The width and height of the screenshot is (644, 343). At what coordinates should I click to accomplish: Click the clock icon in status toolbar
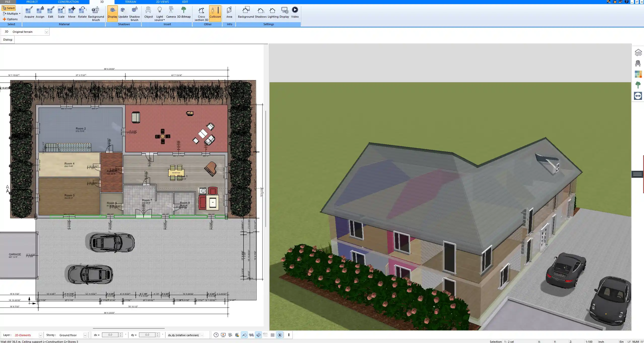point(216,335)
